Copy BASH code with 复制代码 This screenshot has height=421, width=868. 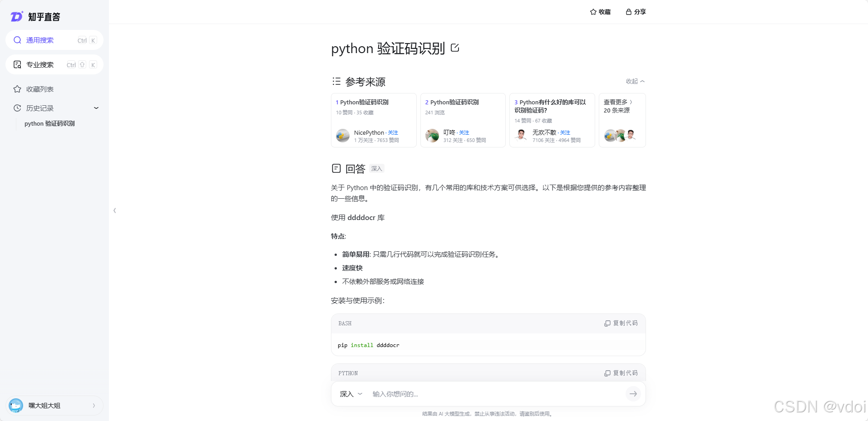pos(621,323)
